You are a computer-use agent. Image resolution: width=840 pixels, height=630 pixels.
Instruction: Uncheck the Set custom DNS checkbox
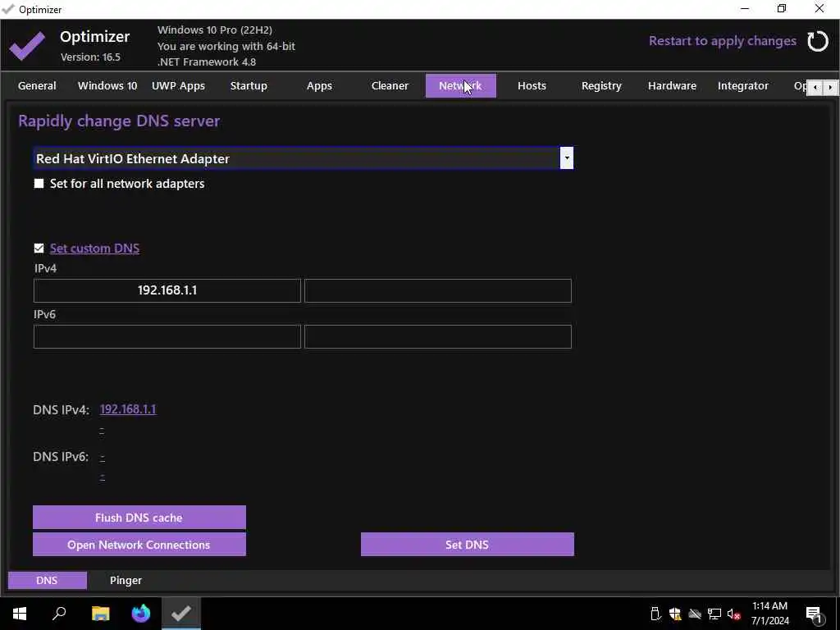[x=39, y=248]
